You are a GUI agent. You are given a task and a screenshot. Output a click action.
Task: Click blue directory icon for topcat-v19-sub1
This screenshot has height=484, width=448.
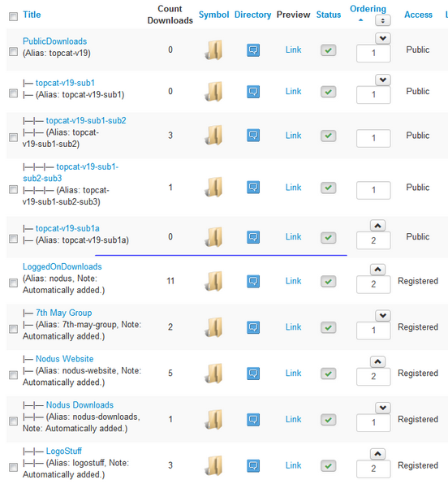(x=253, y=92)
